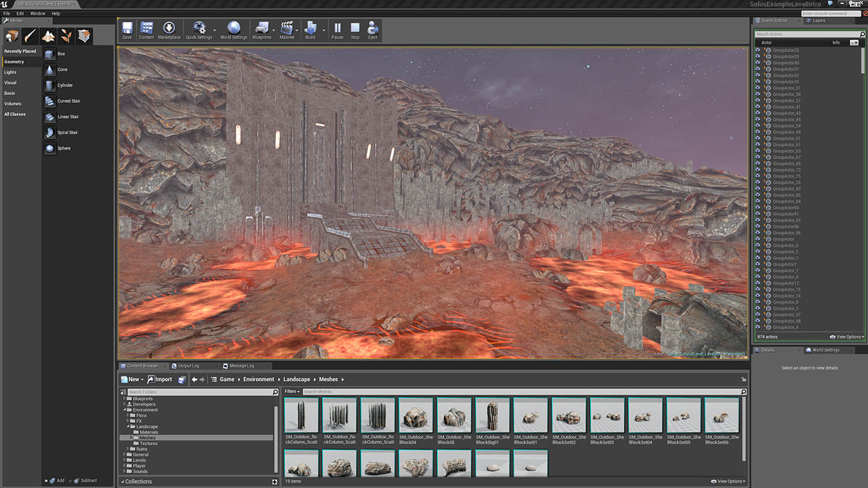Toggle the eye icon for GroupActor_41
868x488 pixels.
click(757, 107)
